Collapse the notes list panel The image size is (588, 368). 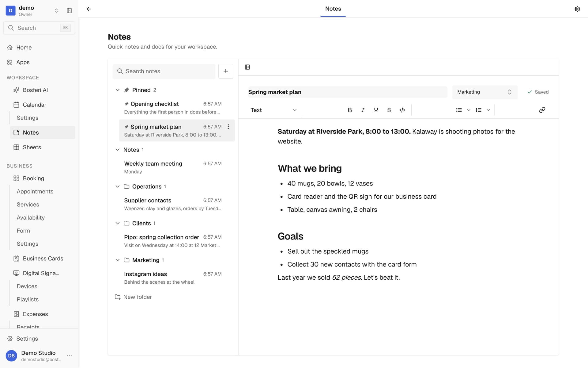click(247, 67)
